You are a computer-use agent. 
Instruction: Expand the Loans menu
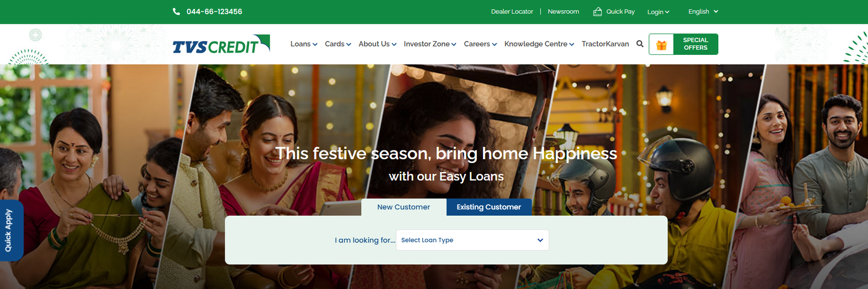304,44
